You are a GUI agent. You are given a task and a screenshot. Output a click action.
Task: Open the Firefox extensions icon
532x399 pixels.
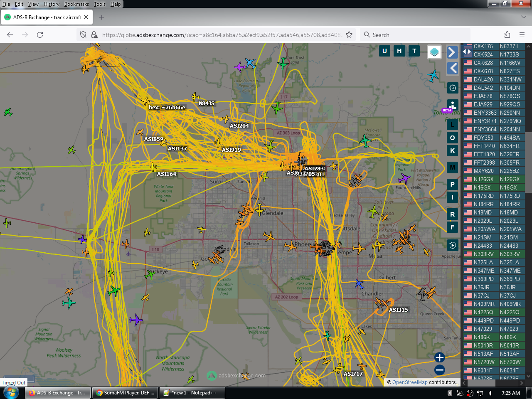(x=507, y=35)
